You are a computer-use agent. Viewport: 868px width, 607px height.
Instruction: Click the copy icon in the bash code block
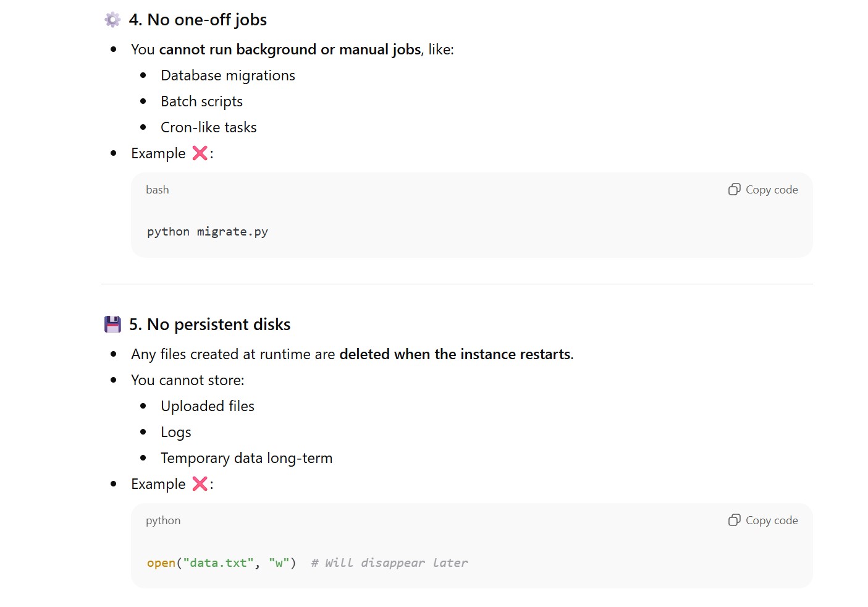click(x=734, y=190)
